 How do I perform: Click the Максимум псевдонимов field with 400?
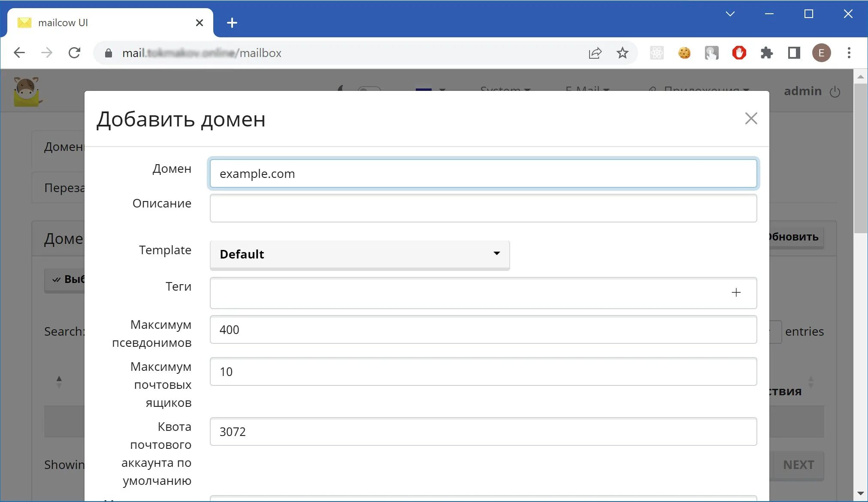(x=483, y=330)
